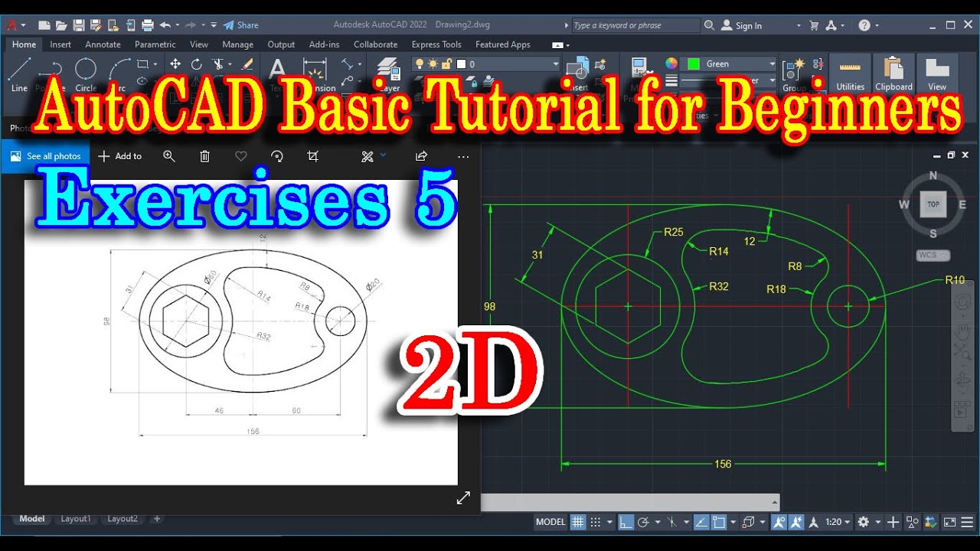Click the search magnifier icon in title bar
Viewport: 980px width, 551px height.
tap(709, 25)
